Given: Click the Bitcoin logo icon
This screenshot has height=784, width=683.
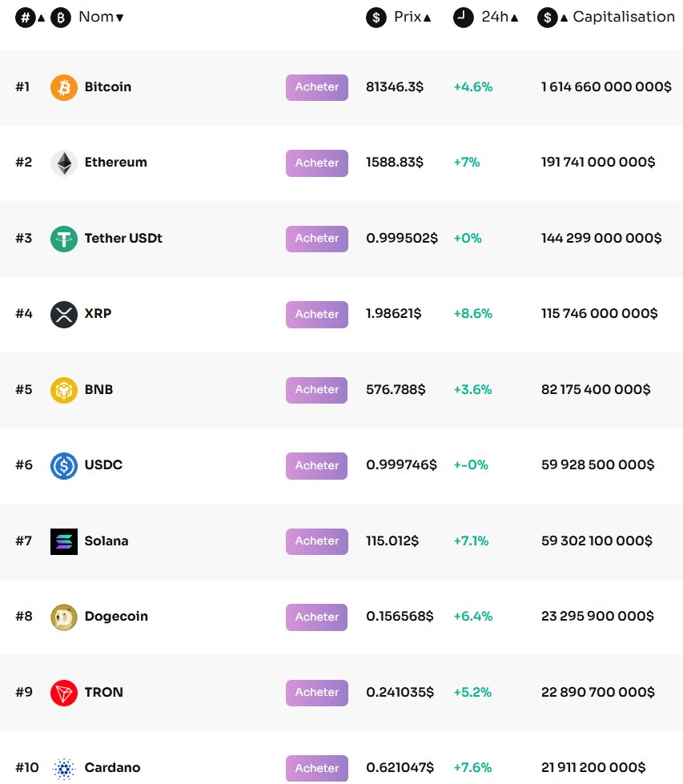Looking at the screenshot, I should tap(63, 86).
